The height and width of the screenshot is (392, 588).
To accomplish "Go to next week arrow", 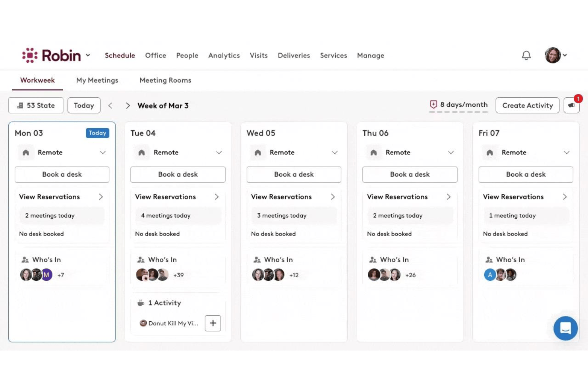I will pyautogui.click(x=128, y=106).
